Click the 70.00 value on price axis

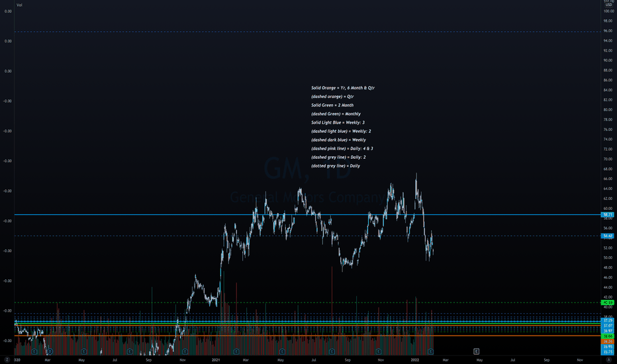pyautogui.click(x=608, y=159)
